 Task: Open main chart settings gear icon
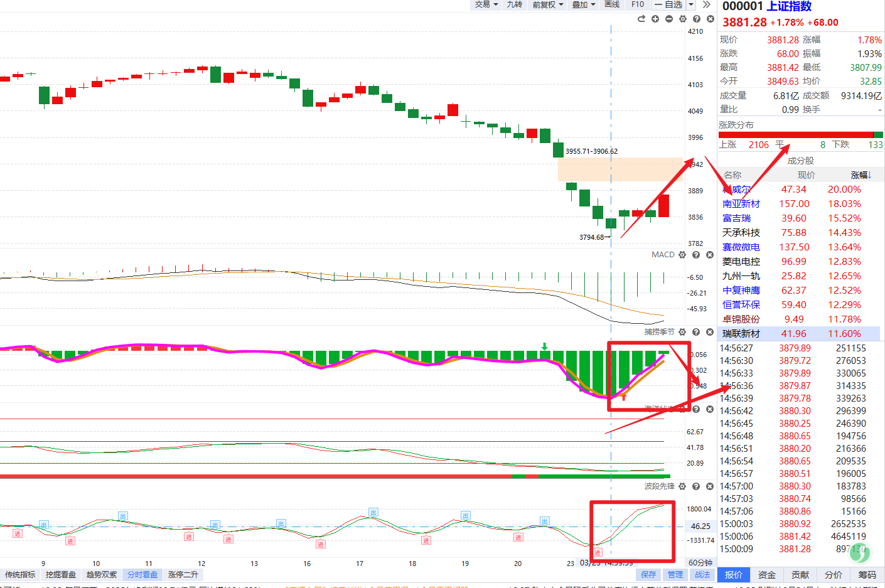click(683, 19)
